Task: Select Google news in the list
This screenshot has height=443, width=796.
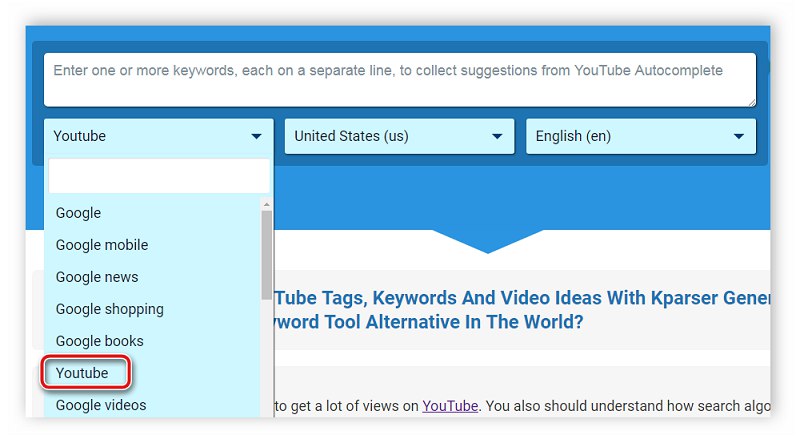Action: (x=97, y=277)
